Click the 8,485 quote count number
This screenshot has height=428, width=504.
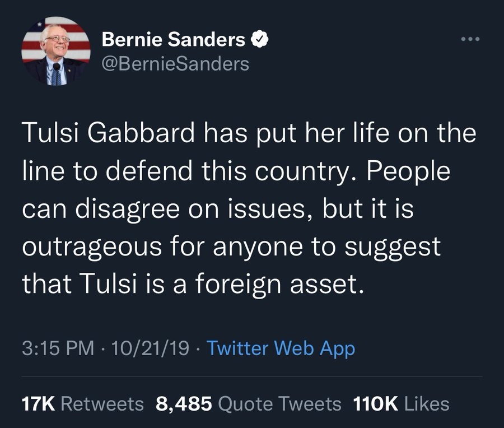(183, 403)
